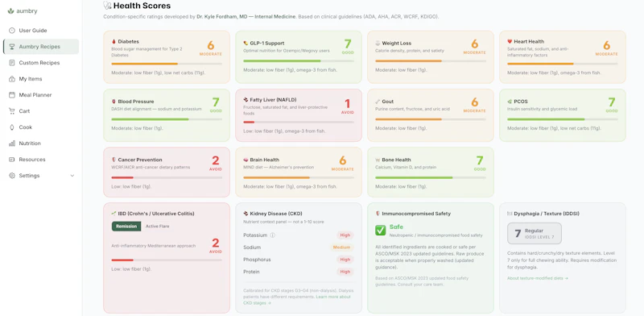This screenshot has width=644, height=316.
Task: Click the Brain Health score progress bar
Action: pyautogui.click(x=299, y=177)
